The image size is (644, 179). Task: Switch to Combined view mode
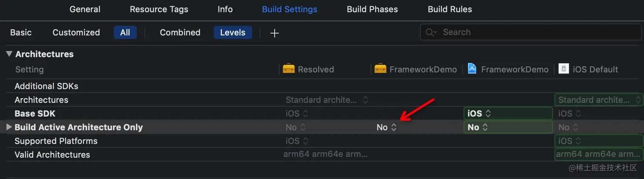tap(180, 32)
